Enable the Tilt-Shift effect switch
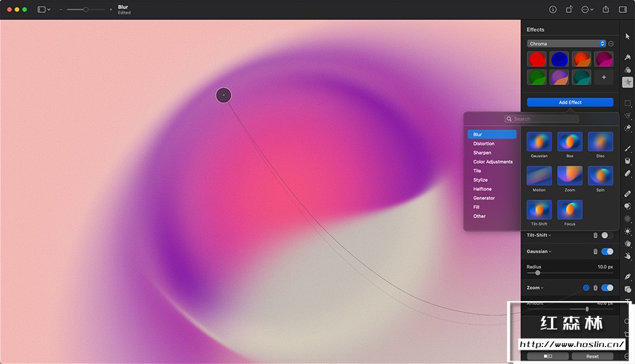 point(607,235)
